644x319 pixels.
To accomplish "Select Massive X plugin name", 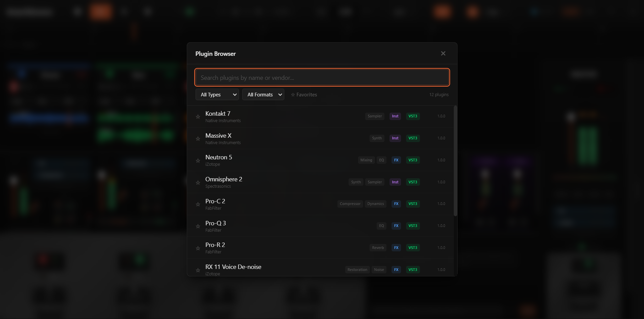I will [x=219, y=136].
